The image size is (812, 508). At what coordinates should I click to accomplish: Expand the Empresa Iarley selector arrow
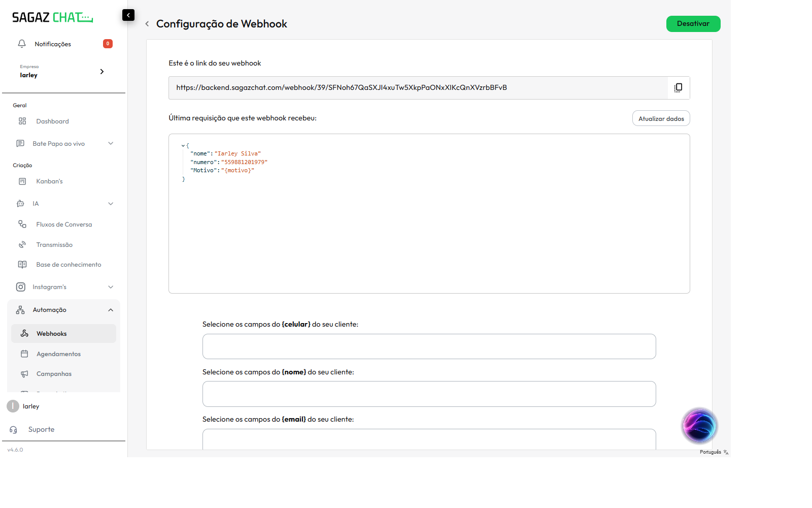coord(102,72)
